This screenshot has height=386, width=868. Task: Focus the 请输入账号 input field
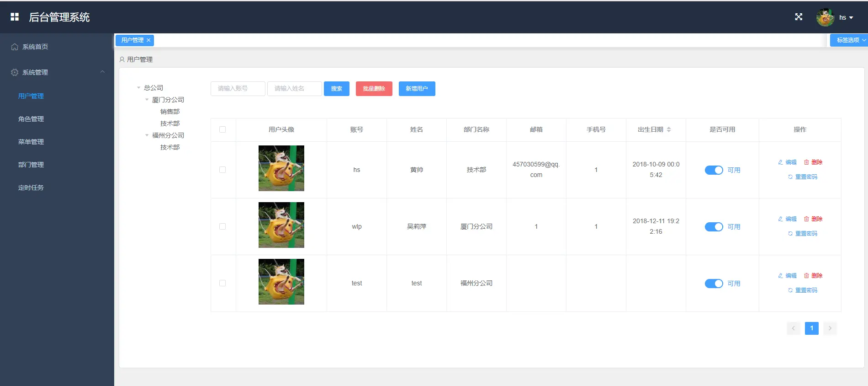238,89
